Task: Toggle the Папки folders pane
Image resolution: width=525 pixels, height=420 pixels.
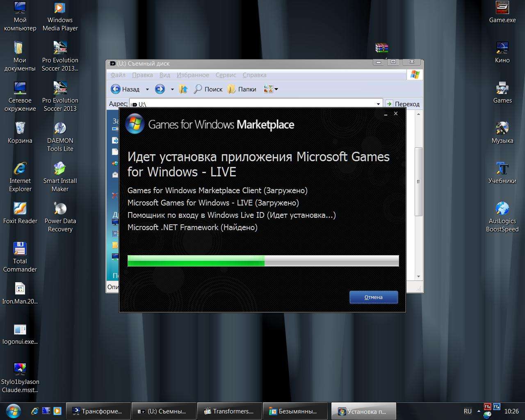Action: coord(242,89)
